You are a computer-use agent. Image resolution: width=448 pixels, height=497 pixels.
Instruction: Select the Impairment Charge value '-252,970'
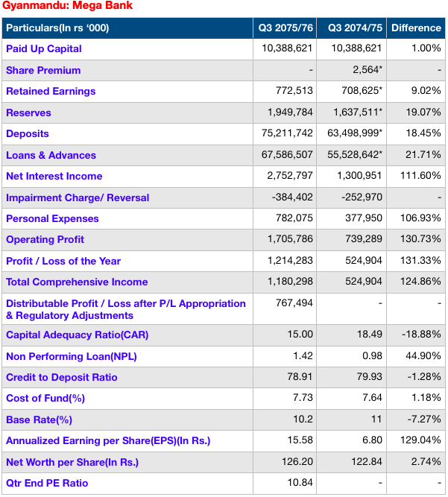(x=362, y=197)
